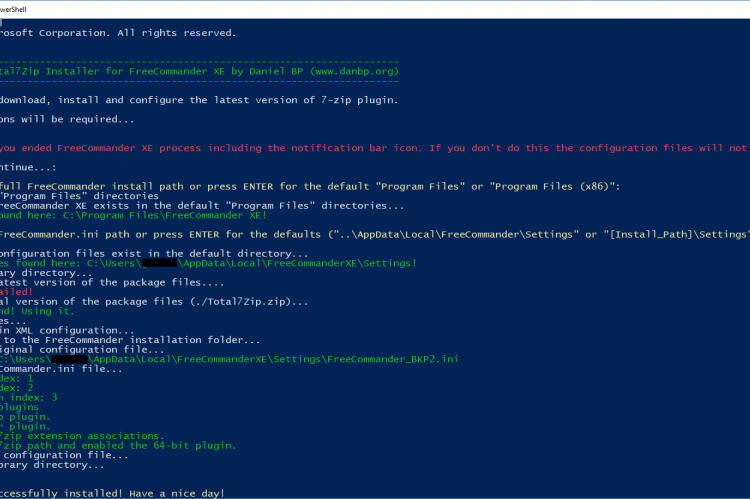The width and height of the screenshot is (750, 499).
Task: Click the PowerShell window title text
Action: pyautogui.click(x=13, y=9)
